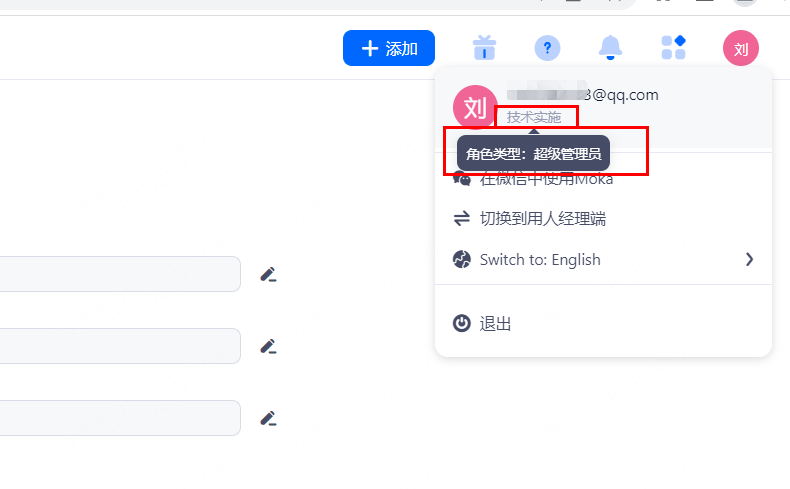Screen dimensions: 790x489
Task: Open the apps grid icon
Action: (673, 47)
